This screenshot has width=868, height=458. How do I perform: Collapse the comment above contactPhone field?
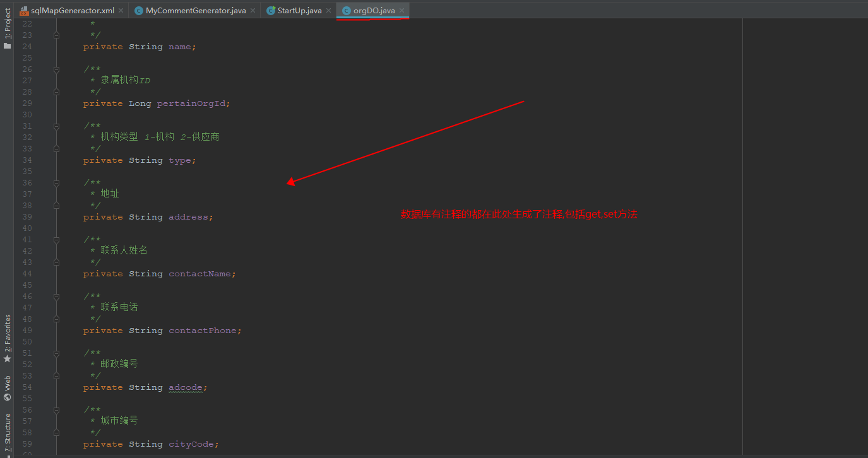click(x=56, y=296)
